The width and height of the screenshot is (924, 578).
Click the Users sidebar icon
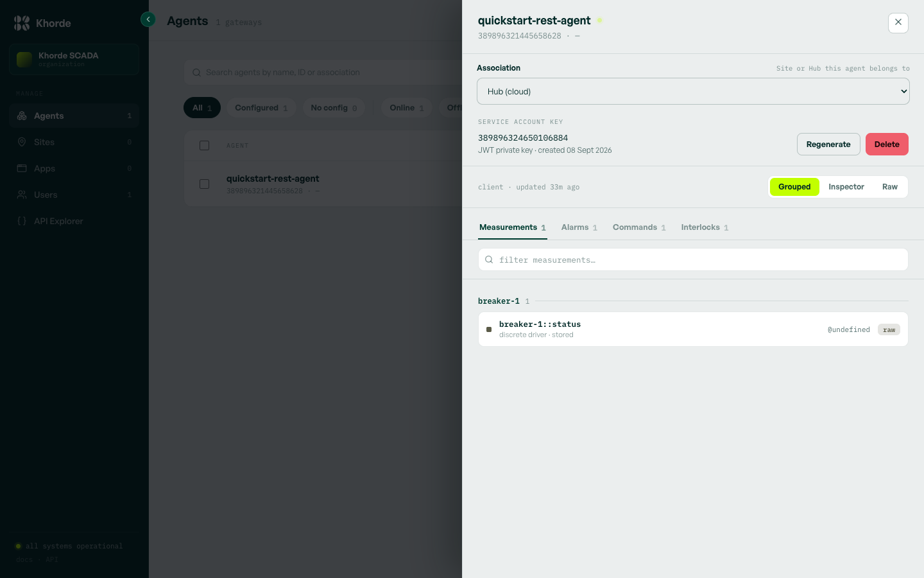pos(22,195)
